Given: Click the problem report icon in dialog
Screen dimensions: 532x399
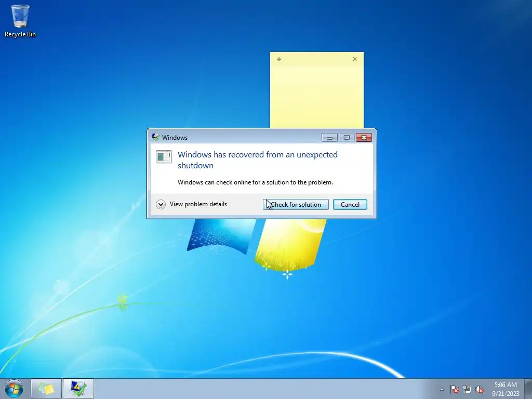Looking at the screenshot, I should pos(164,157).
